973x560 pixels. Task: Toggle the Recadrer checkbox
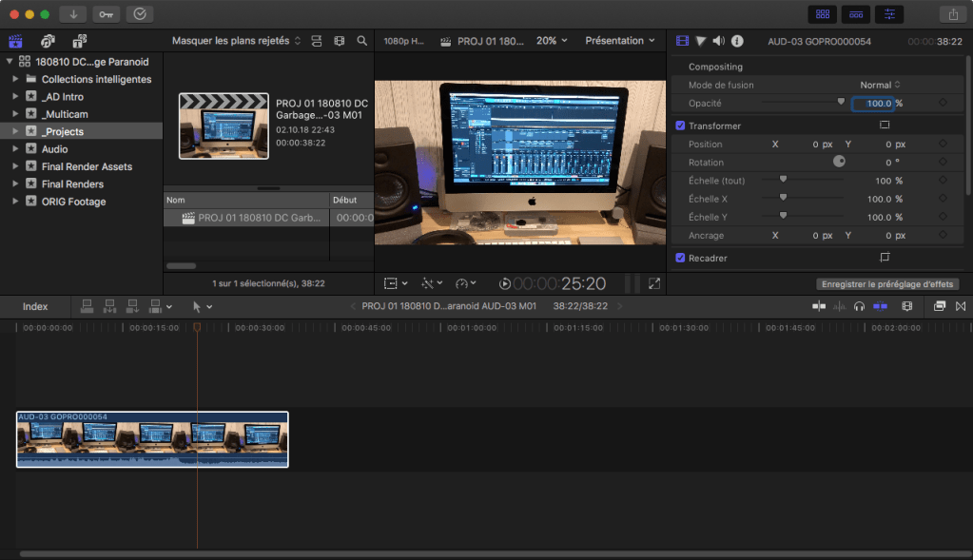click(678, 258)
